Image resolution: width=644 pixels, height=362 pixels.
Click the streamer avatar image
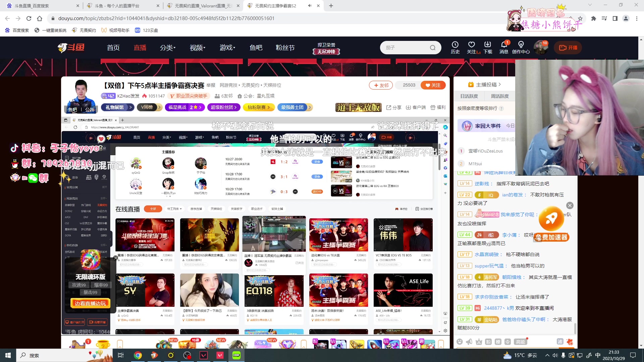click(x=81, y=97)
